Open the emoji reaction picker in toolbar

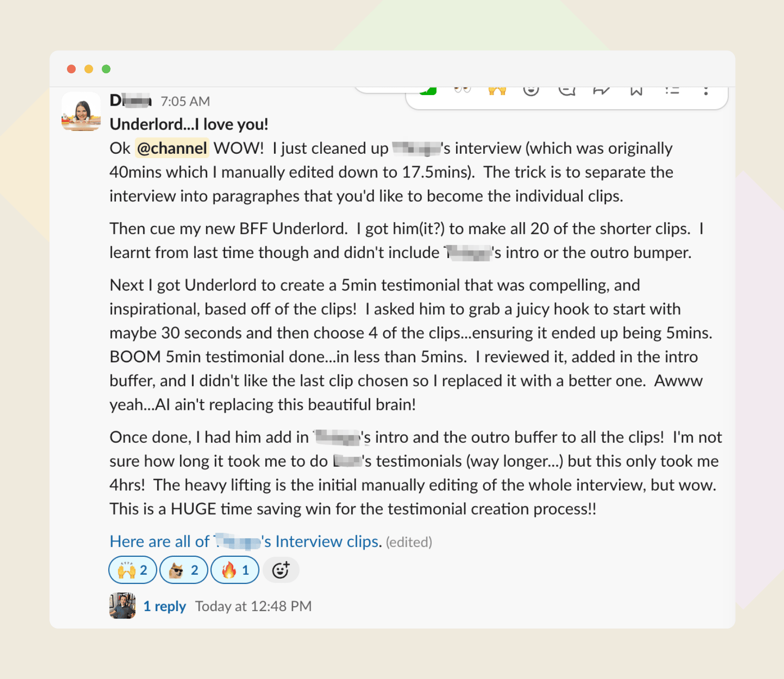[531, 91]
